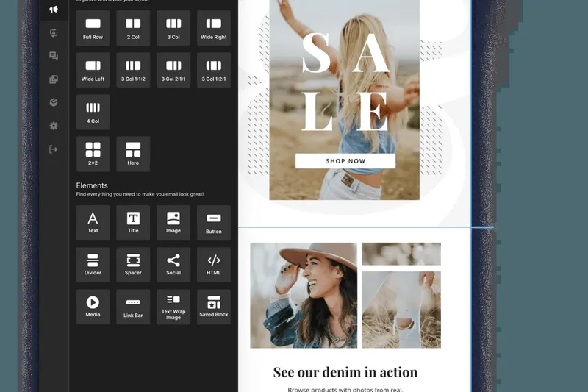Open the chat messages sidebar icon

click(x=54, y=57)
